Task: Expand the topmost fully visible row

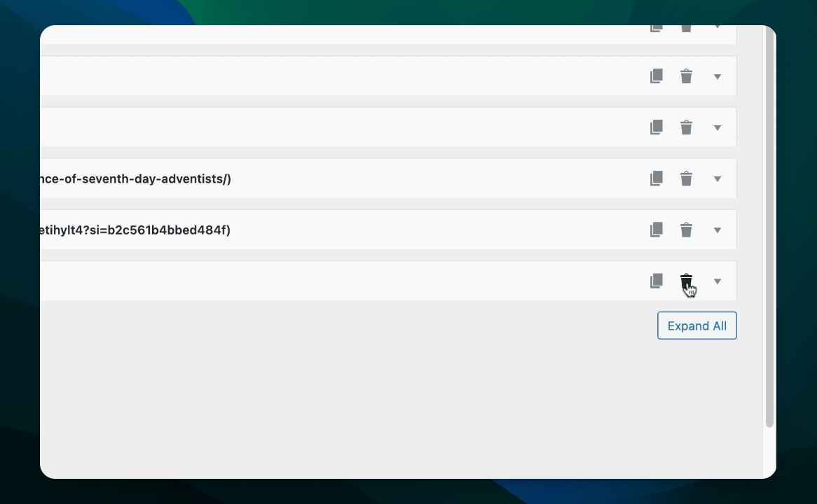Action: click(x=718, y=77)
